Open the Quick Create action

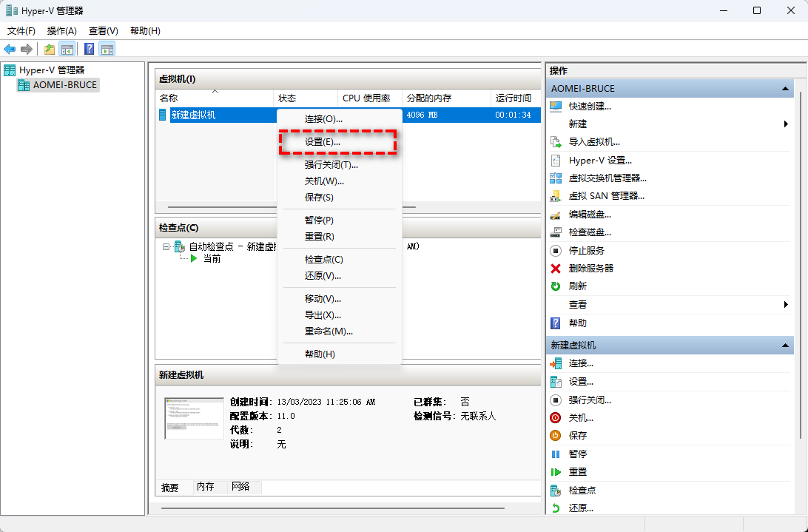[588, 106]
